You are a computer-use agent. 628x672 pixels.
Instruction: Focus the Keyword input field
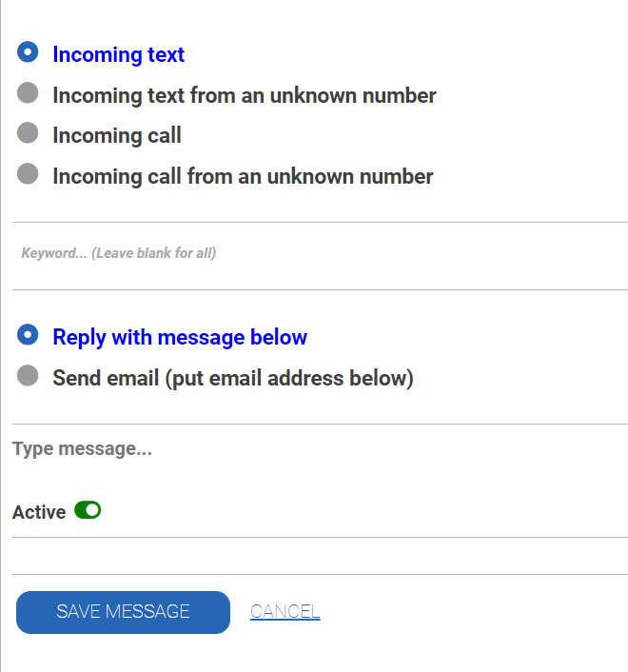pyautogui.click(x=320, y=254)
